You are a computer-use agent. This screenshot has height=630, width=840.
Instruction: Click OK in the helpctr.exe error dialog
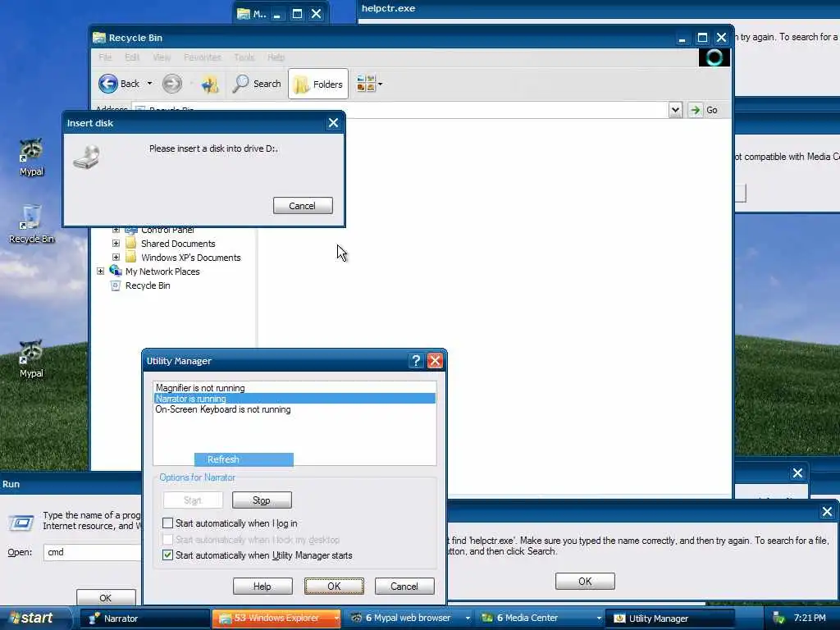coord(585,582)
